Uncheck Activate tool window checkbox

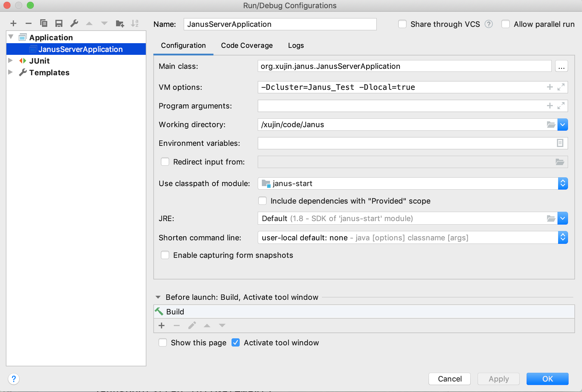coord(236,342)
